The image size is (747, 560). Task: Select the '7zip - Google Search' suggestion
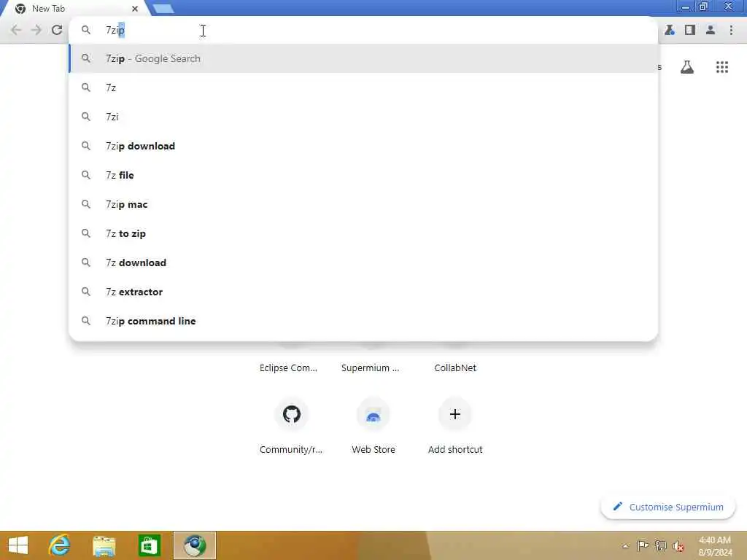point(363,58)
